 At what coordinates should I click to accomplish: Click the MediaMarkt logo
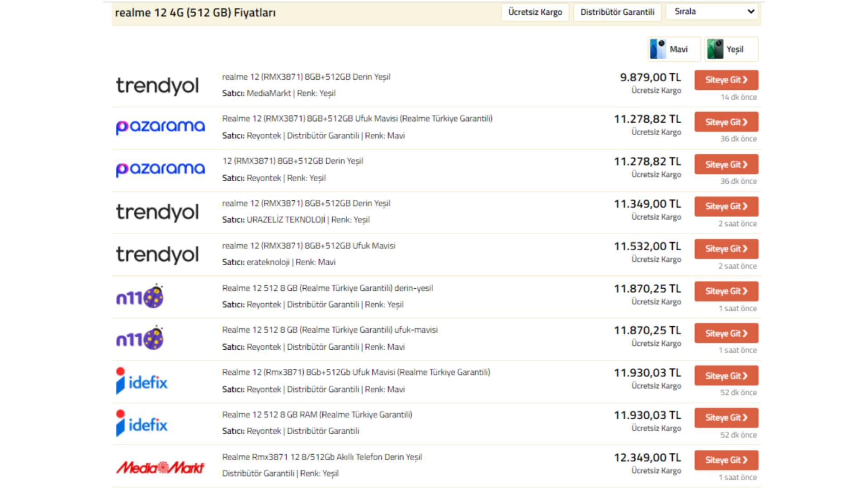(160, 467)
